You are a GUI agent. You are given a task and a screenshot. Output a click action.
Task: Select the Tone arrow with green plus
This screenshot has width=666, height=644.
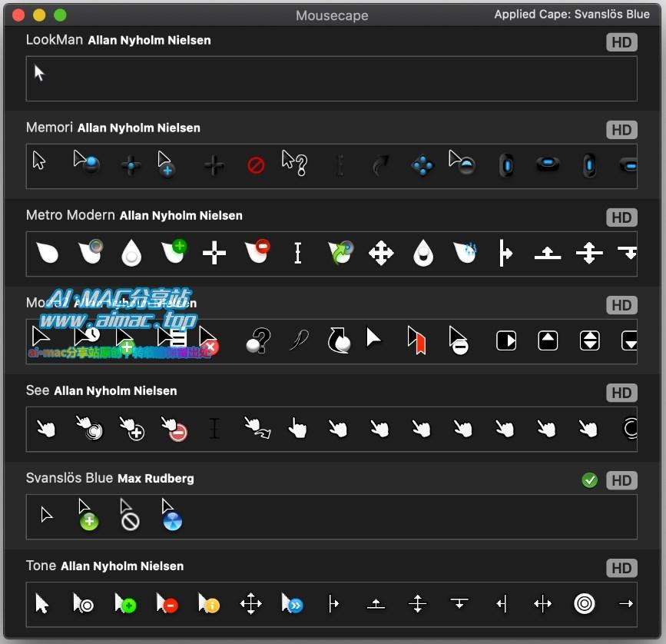point(125,603)
